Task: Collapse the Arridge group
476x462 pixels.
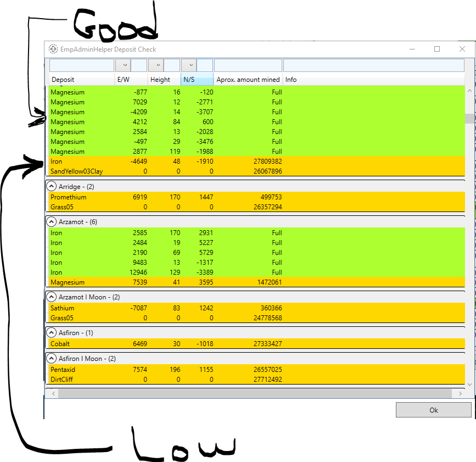Action: (52, 187)
